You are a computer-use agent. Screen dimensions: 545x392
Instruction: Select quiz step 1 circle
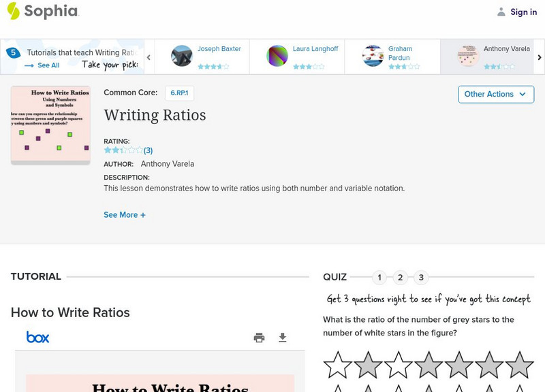[379, 277]
